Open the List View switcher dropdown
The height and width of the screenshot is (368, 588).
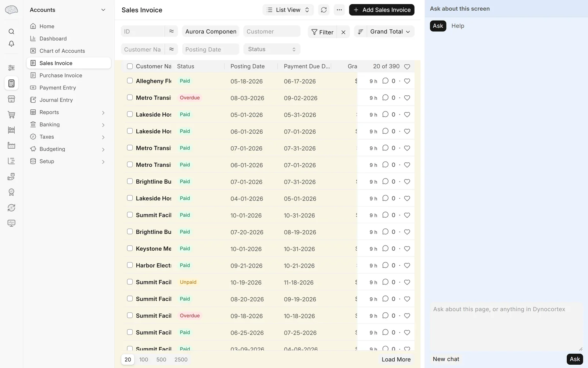[x=288, y=10]
